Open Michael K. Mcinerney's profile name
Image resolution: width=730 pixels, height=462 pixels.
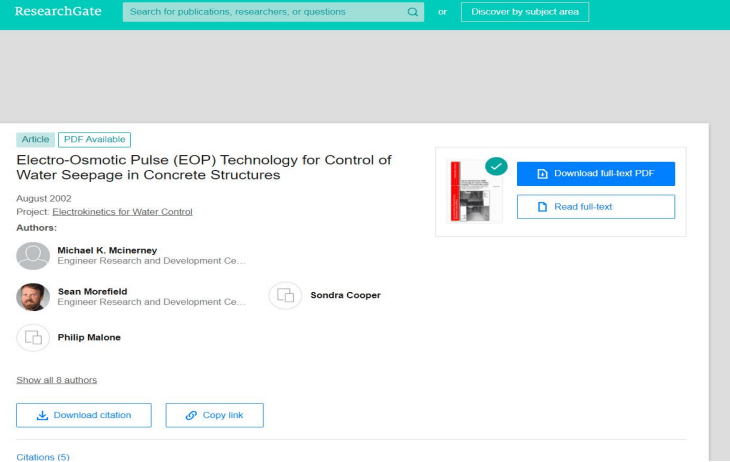(107, 250)
